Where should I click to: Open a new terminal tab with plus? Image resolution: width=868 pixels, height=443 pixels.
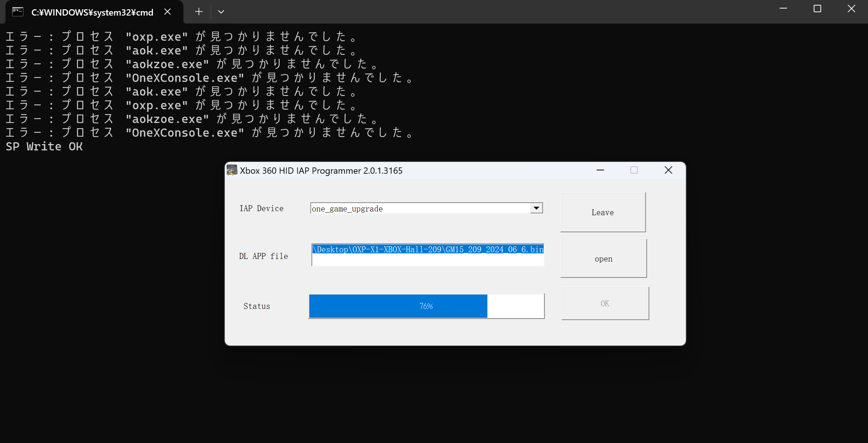pyautogui.click(x=199, y=12)
